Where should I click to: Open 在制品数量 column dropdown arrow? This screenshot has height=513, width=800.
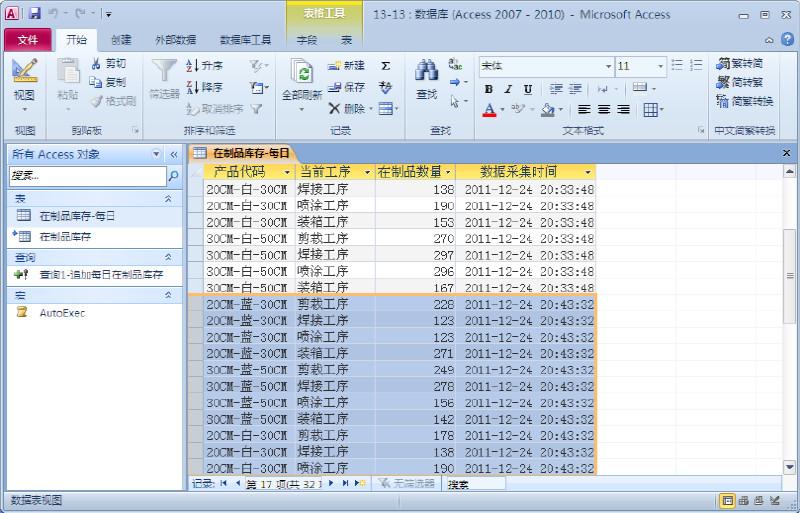pos(448,173)
